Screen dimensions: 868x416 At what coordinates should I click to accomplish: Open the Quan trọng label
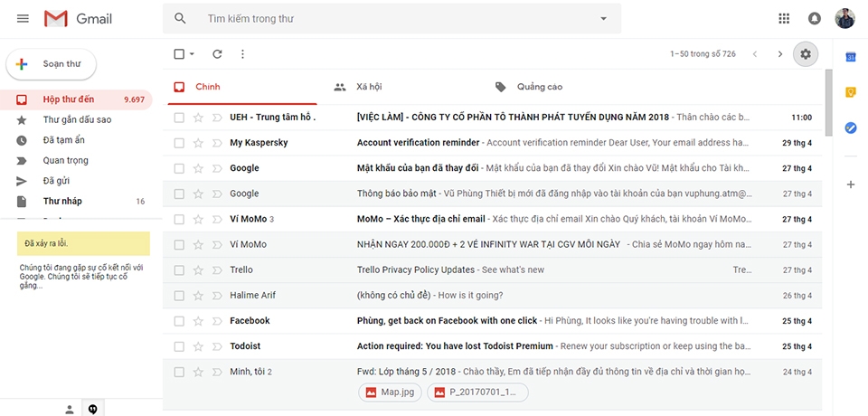pyautogui.click(x=76, y=161)
